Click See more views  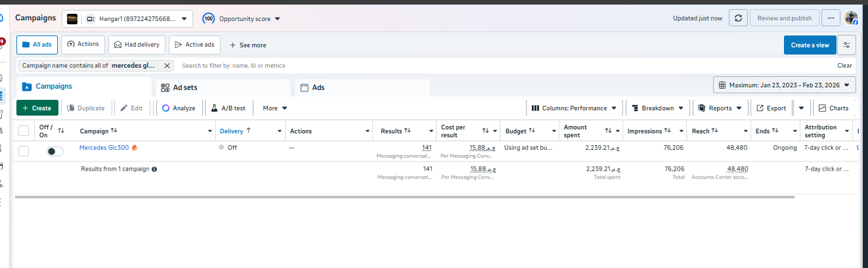click(248, 45)
